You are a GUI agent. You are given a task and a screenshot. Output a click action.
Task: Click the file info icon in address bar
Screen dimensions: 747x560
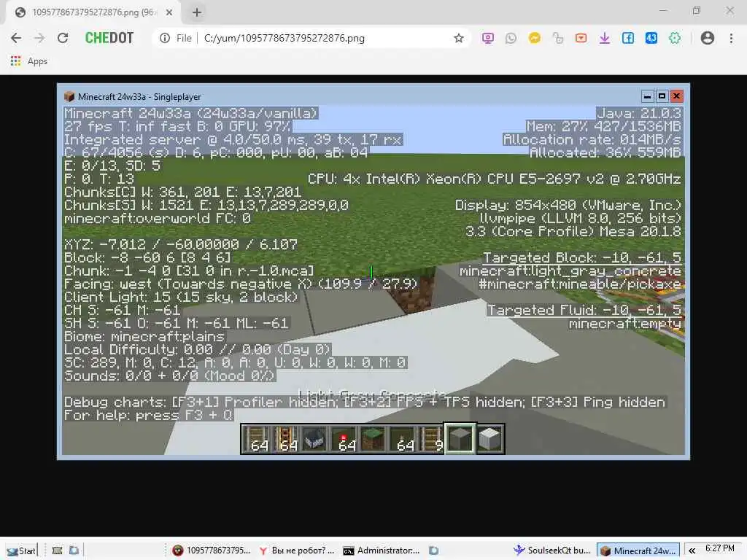165,38
